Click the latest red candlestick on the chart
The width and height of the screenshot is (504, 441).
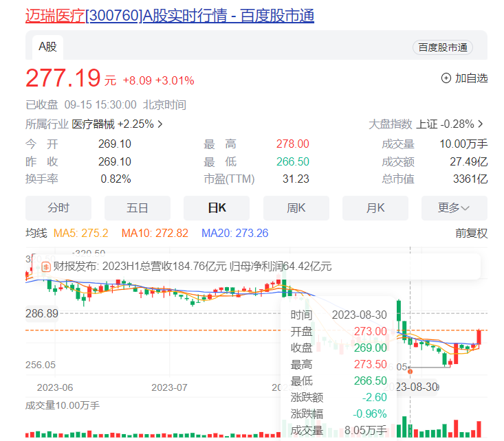click(479, 337)
